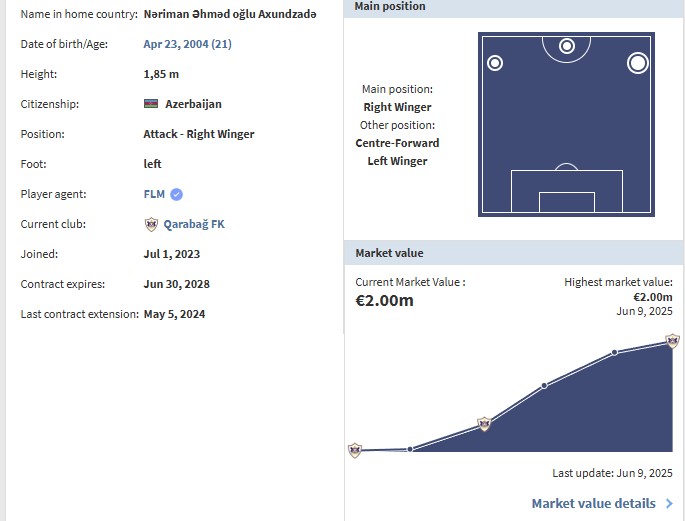This screenshot has height=521, width=685.
Task: Open the Qarabağ FK club link
Action: pyautogui.click(x=194, y=224)
